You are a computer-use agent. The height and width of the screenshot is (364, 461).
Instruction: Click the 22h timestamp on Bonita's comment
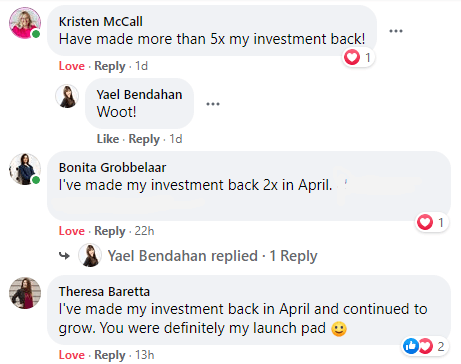(x=144, y=231)
